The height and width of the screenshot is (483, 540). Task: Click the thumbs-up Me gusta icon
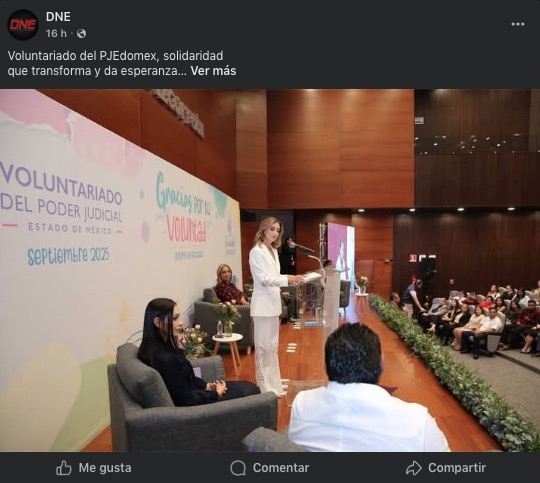point(64,468)
